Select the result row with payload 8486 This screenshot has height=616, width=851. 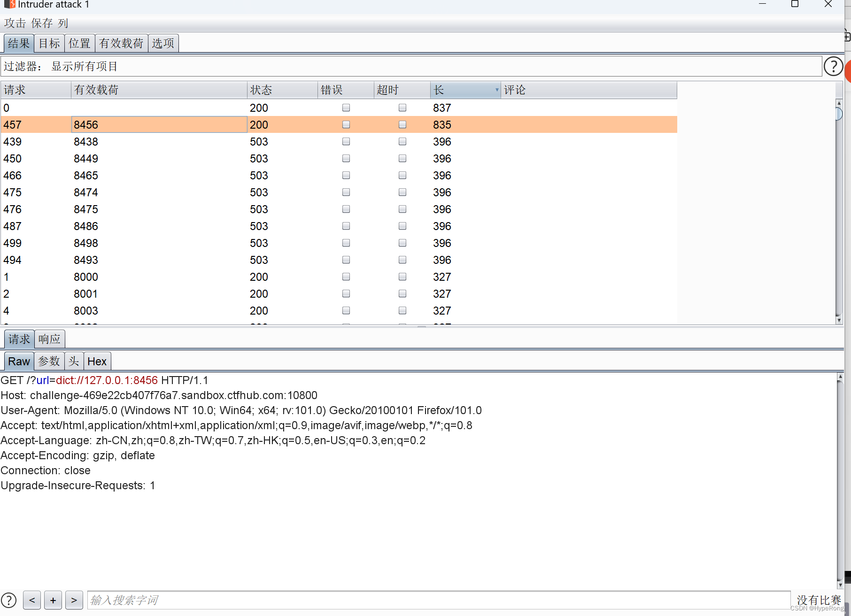coord(339,226)
